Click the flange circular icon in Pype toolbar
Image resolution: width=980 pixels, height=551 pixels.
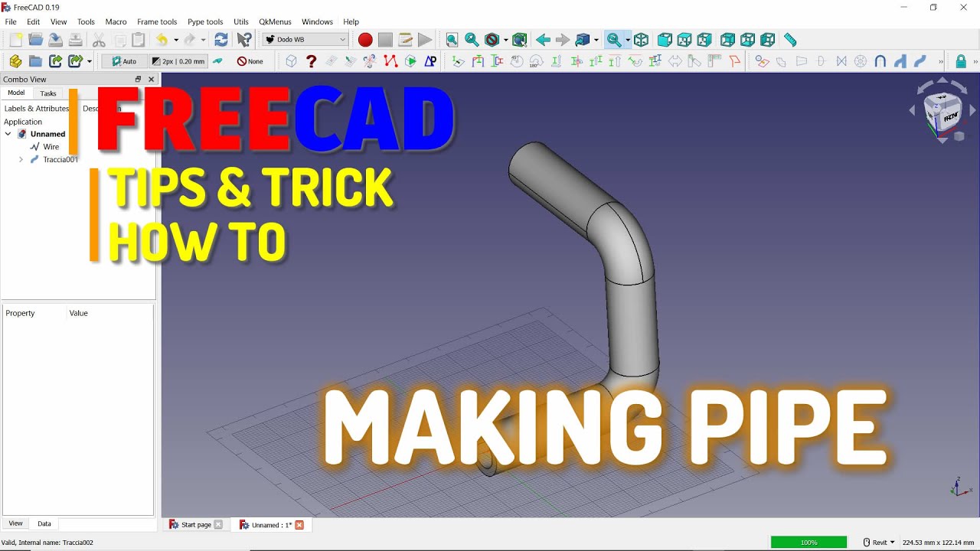(x=861, y=61)
